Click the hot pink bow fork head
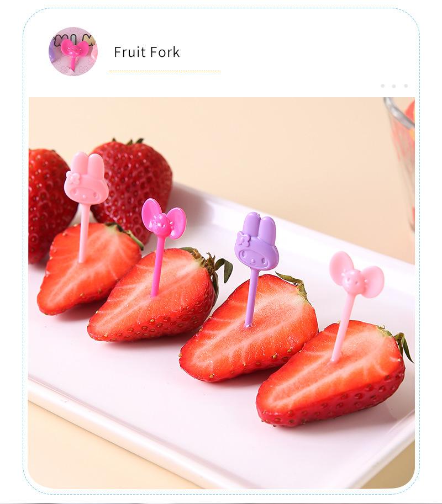This screenshot has width=442, height=504. pyautogui.click(x=164, y=219)
